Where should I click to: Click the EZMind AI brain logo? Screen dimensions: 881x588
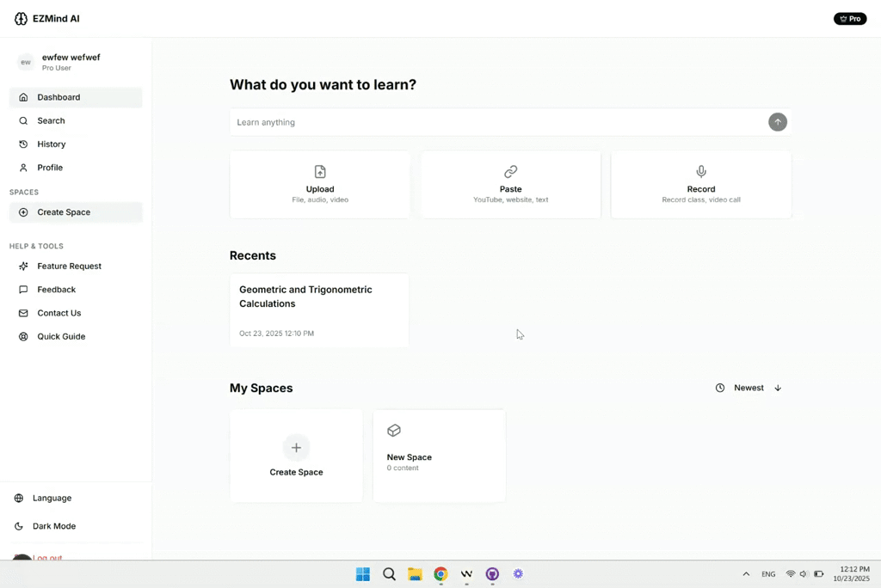(x=21, y=19)
